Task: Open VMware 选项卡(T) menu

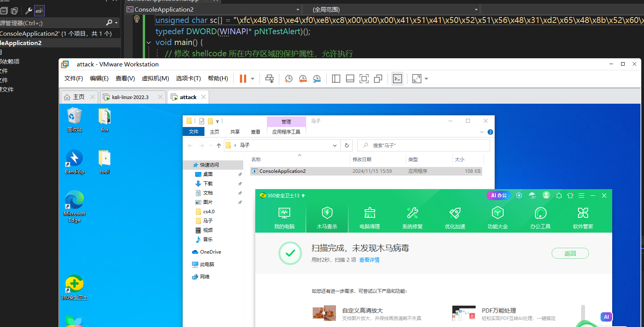Action: tap(188, 78)
